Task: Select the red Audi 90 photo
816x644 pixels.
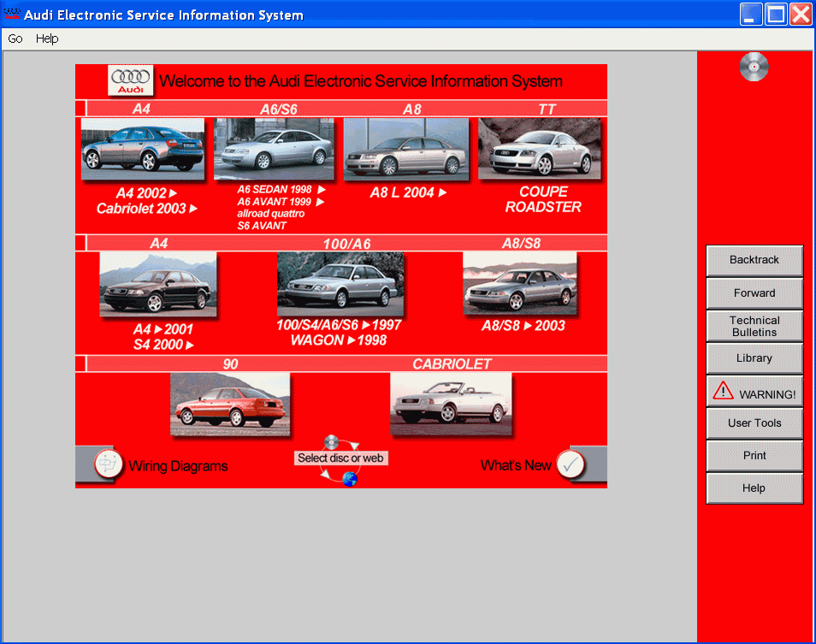Action: 230,405
